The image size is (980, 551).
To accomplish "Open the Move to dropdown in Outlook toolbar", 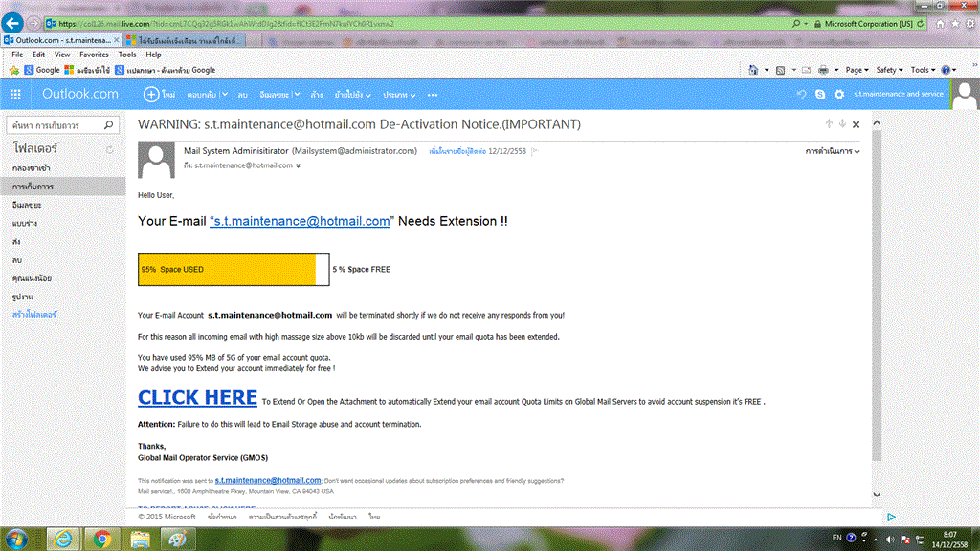I will tap(352, 95).
